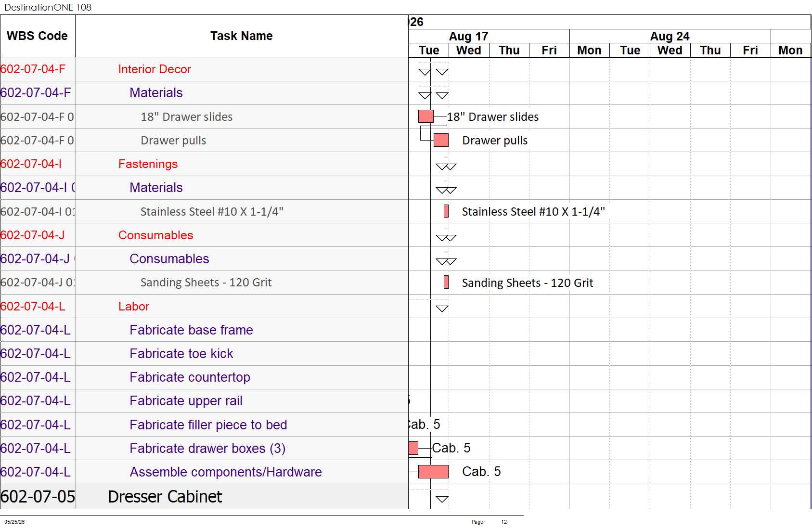The width and height of the screenshot is (812, 528).
Task: Click the Consumables red summary marker
Action: (446, 238)
